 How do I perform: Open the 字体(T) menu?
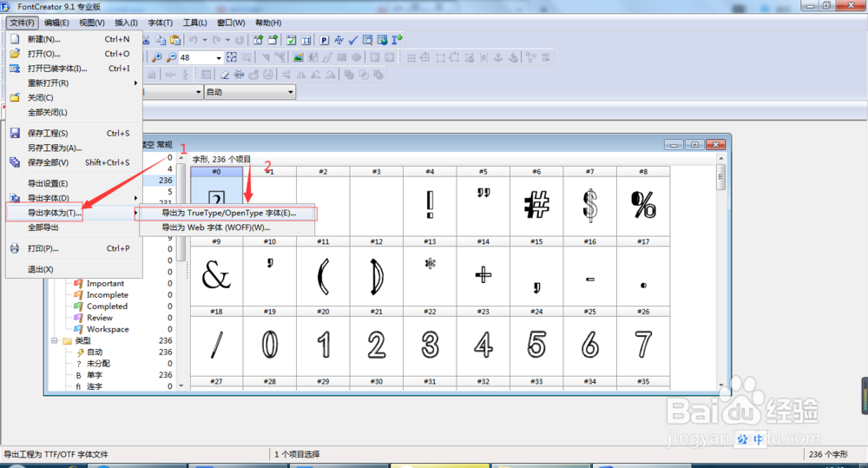(160, 23)
